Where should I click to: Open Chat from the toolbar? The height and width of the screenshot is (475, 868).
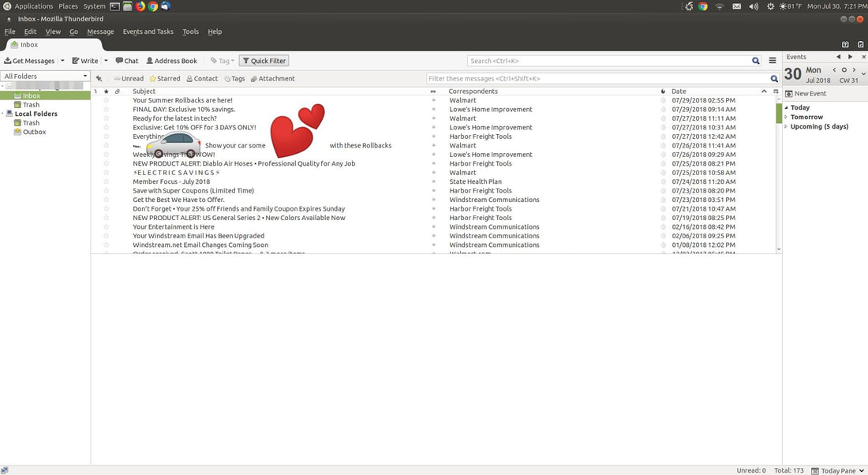click(126, 61)
